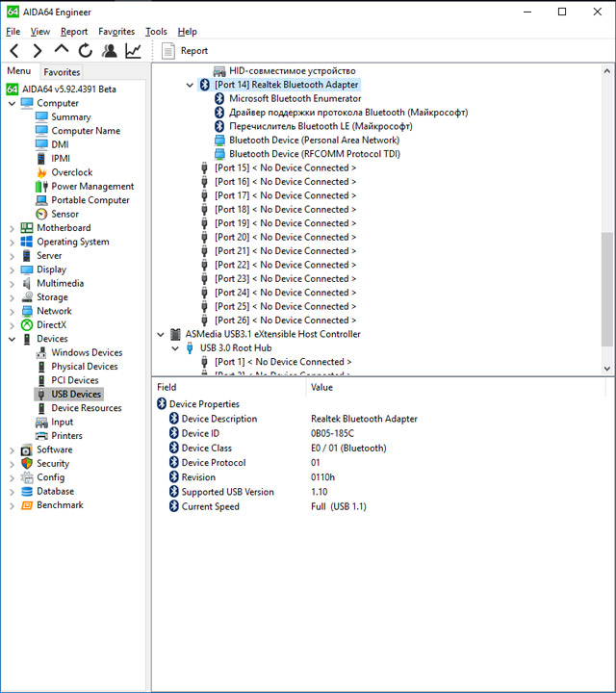
Task: Open the graph chart toolbar icon
Action: point(133,51)
